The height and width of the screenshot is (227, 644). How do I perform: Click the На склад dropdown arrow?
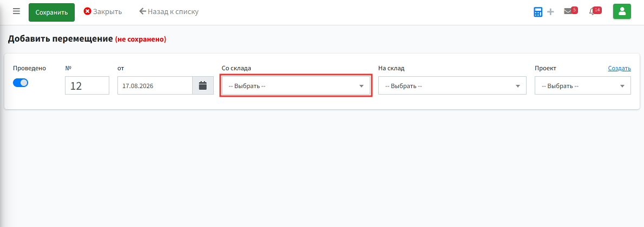point(518,86)
